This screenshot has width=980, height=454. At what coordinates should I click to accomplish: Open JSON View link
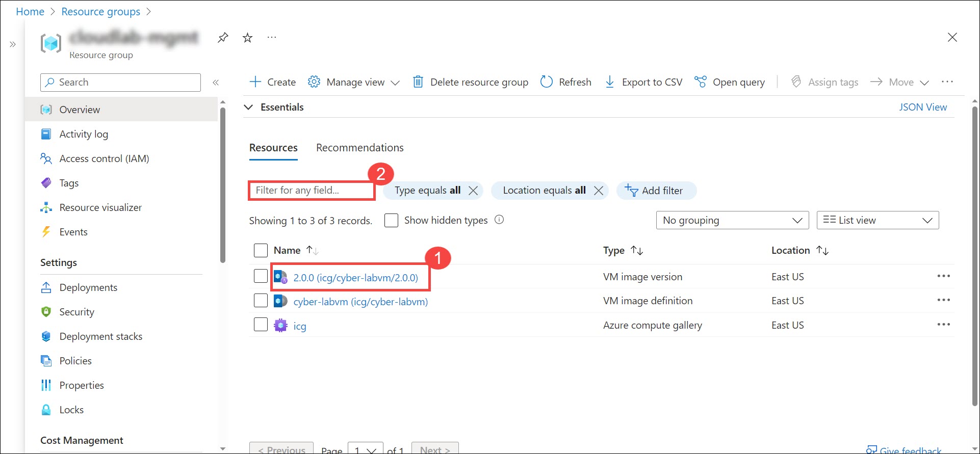[922, 107]
